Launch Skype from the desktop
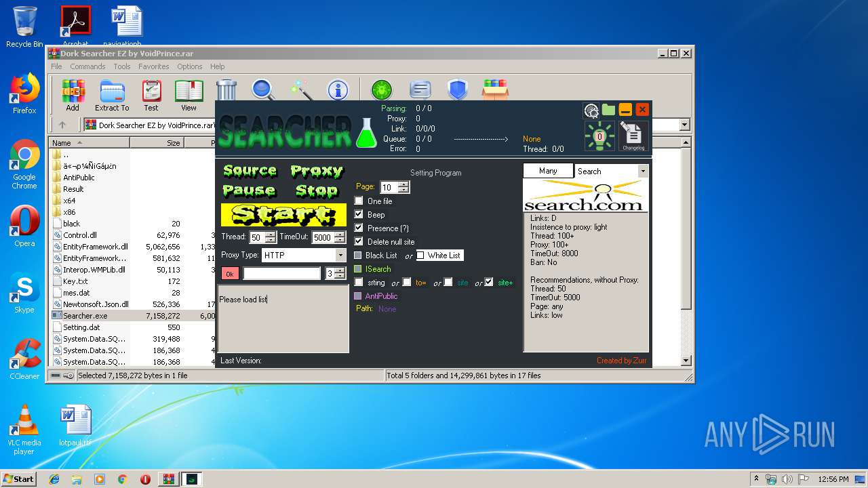The height and width of the screenshot is (488, 868). point(24,293)
